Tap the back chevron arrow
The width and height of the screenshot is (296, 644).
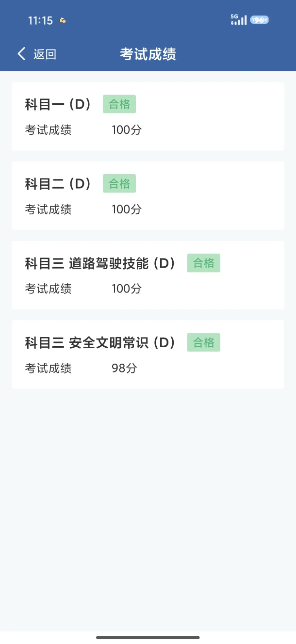coord(21,54)
